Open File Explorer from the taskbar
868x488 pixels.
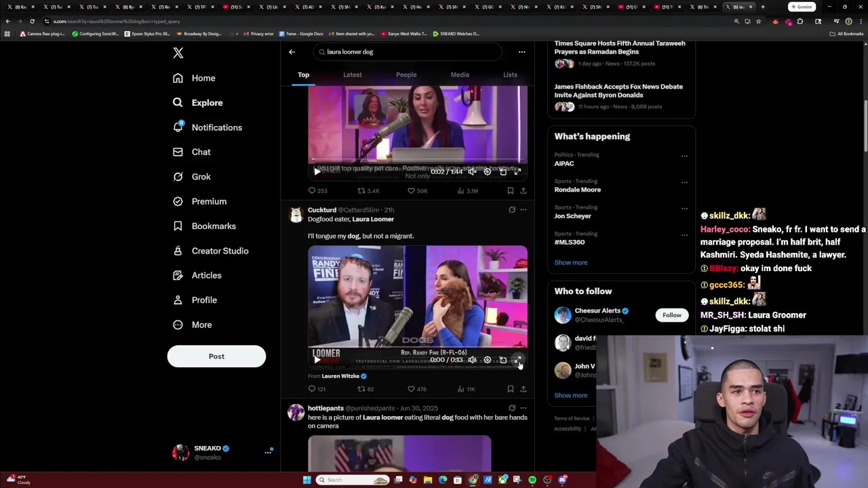(428, 480)
